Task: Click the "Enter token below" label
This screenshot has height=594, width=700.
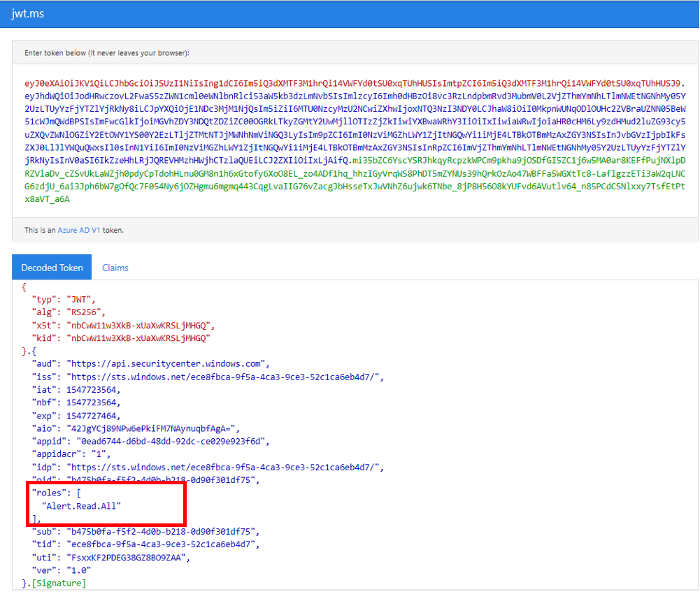Action: point(106,53)
